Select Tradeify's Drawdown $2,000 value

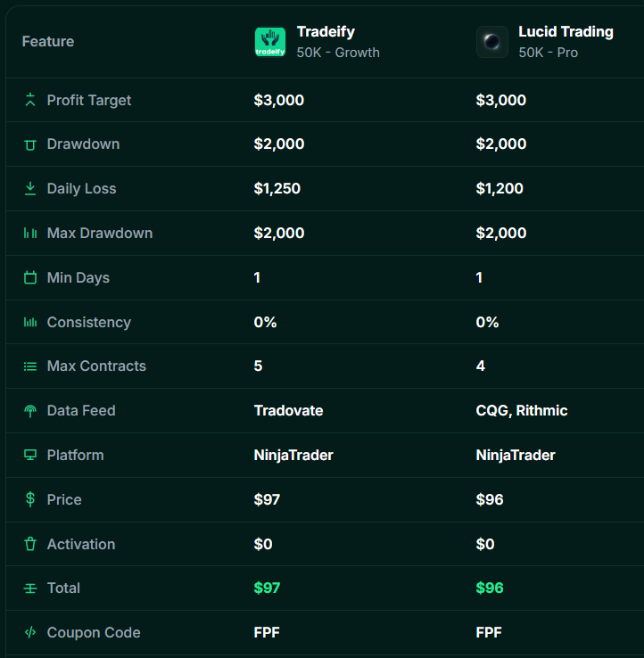tap(279, 144)
